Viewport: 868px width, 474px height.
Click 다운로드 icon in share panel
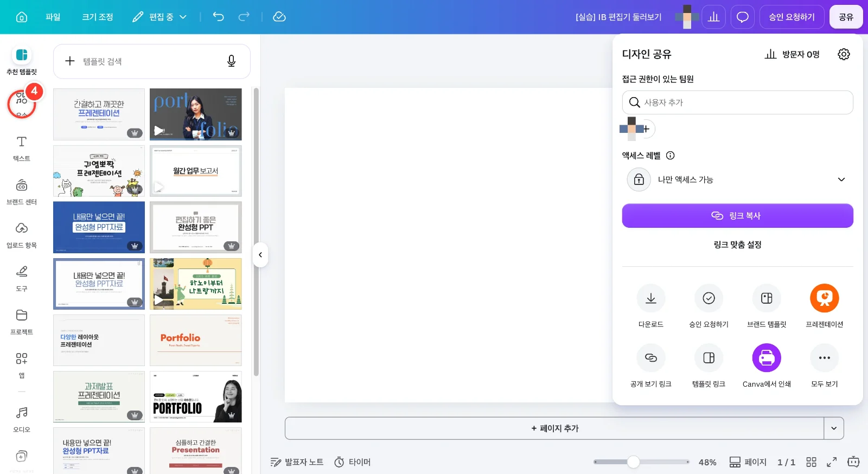(x=651, y=298)
